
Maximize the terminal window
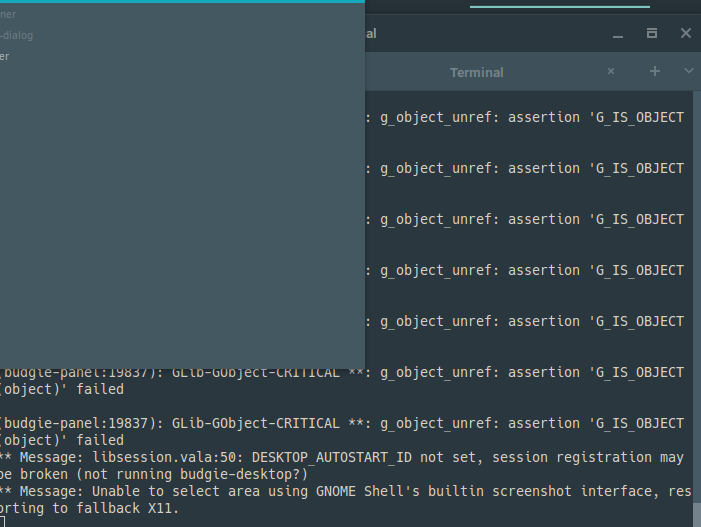point(652,33)
